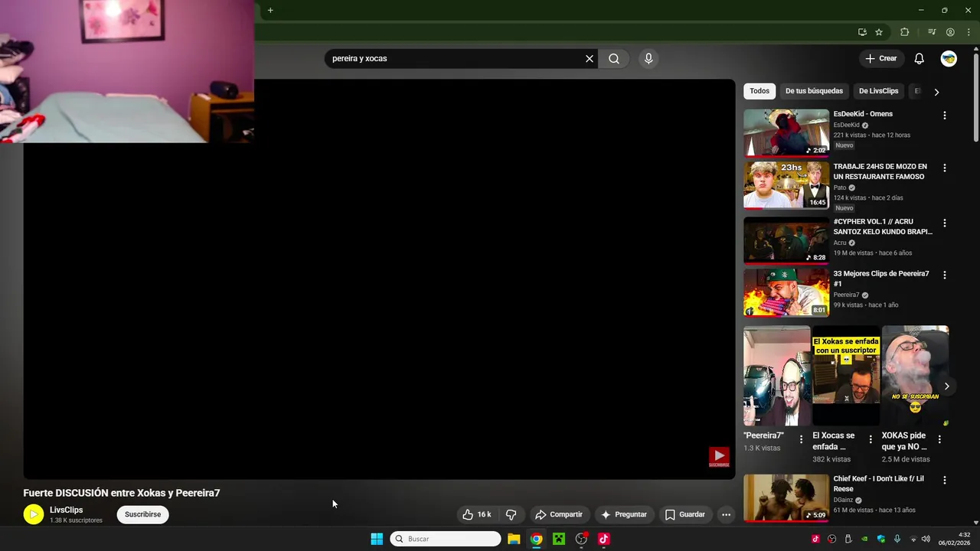Open options menu for EsDeeKid - Omens
This screenshot has height=551, width=980.
[x=944, y=116]
